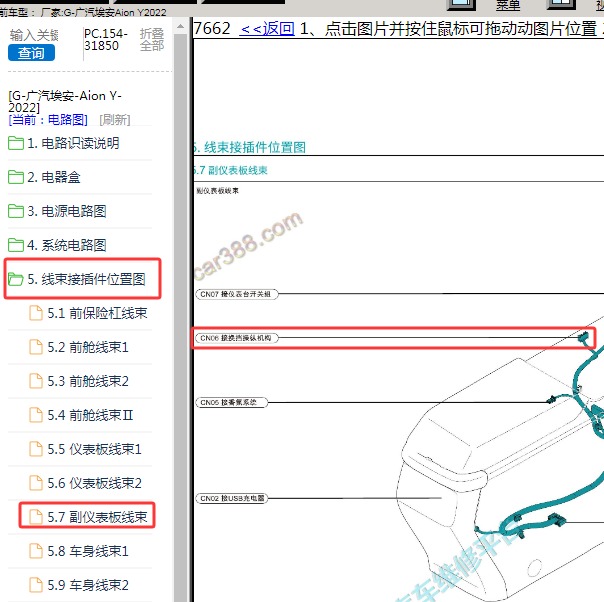Open page 5.1 前保险杠线束

(97, 313)
